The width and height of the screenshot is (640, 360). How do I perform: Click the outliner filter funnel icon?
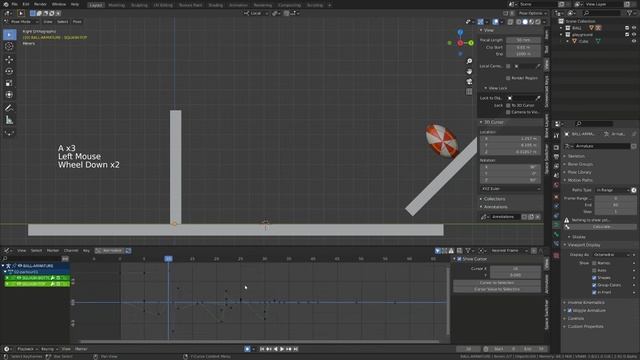[x=629, y=13]
